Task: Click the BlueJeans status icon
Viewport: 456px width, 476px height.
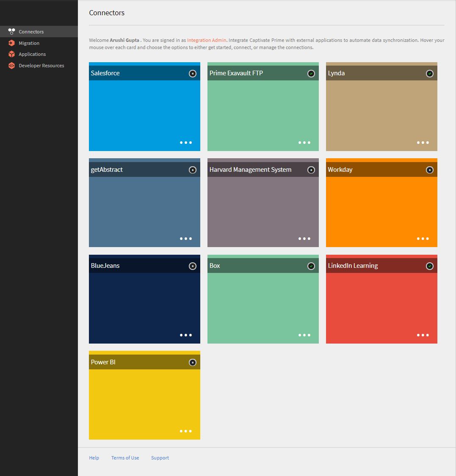Action: tap(193, 266)
